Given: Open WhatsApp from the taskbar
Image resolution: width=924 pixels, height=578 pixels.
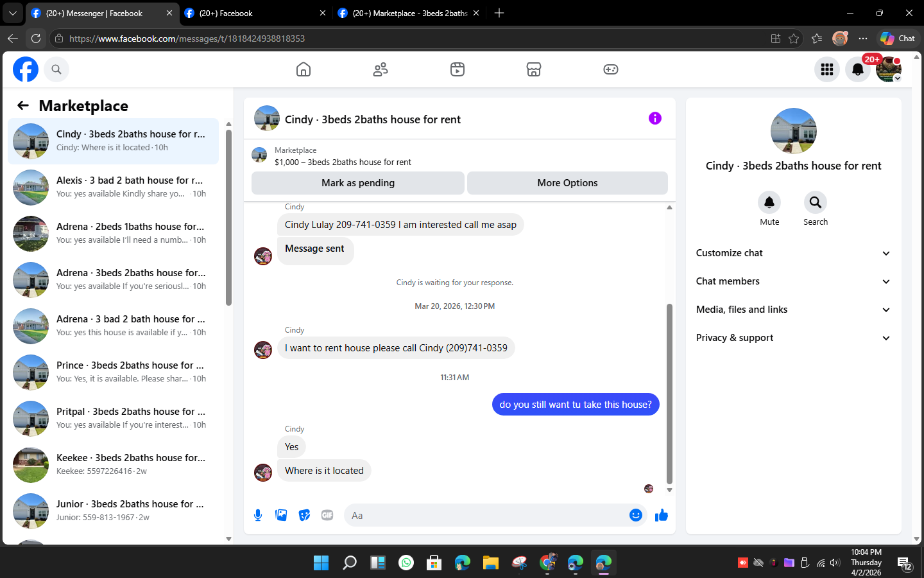Looking at the screenshot, I should click(406, 563).
